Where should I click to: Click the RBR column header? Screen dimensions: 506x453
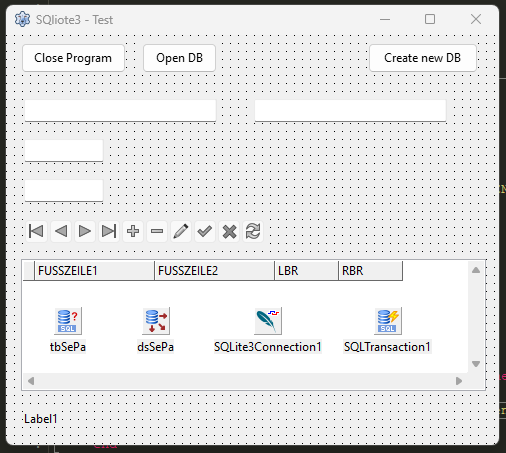click(371, 271)
